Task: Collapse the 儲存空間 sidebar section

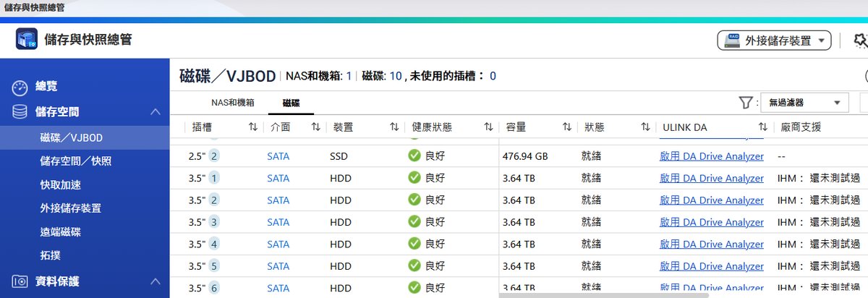Action: pyautogui.click(x=155, y=112)
